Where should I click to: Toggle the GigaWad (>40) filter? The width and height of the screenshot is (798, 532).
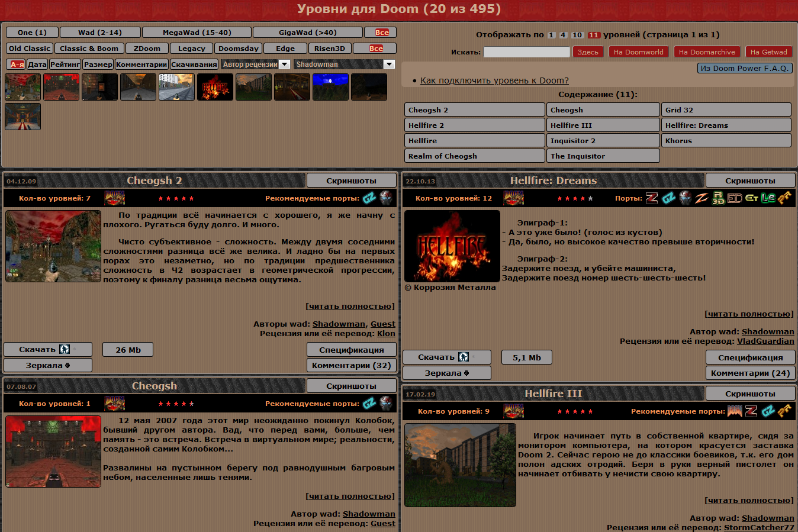[x=307, y=33]
